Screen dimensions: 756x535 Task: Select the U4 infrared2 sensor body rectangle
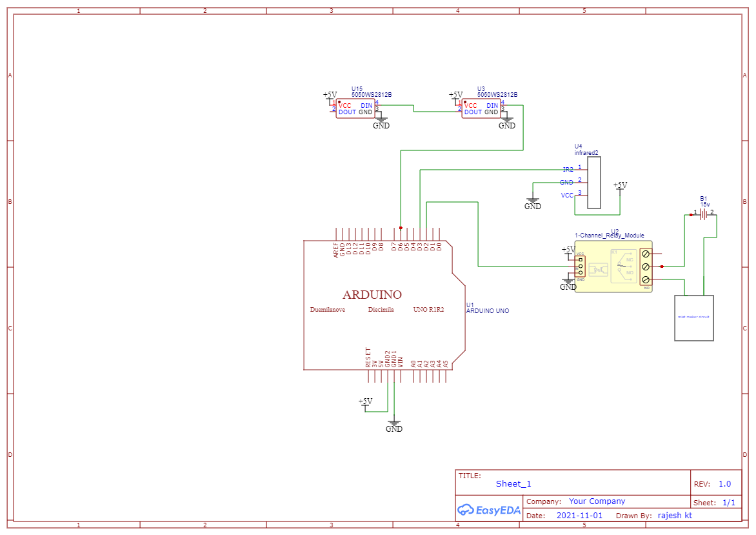coord(594,183)
